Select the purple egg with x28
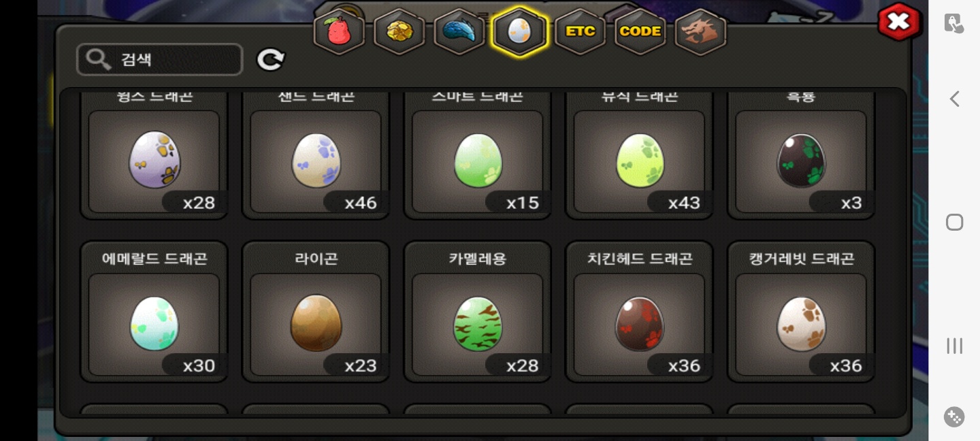This screenshot has width=980, height=441. [154, 155]
